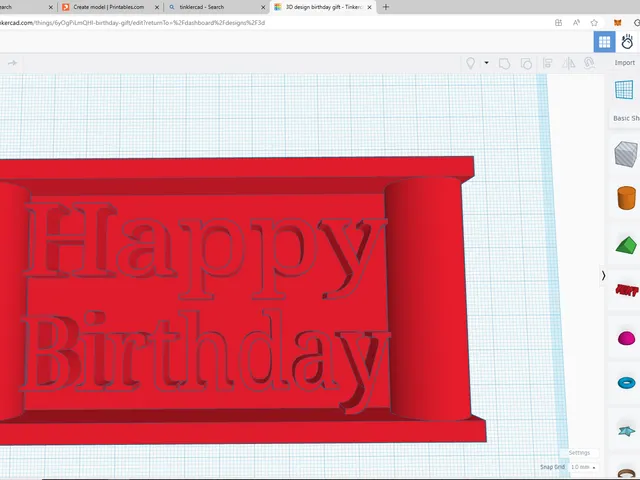Click the Import button

click(x=624, y=62)
